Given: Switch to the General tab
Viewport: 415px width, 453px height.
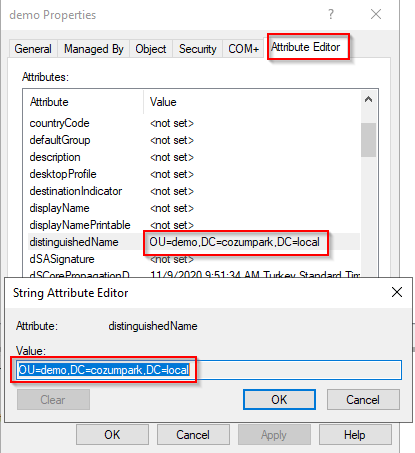Looking at the screenshot, I should pyautogui.click(x=33, y=49).
